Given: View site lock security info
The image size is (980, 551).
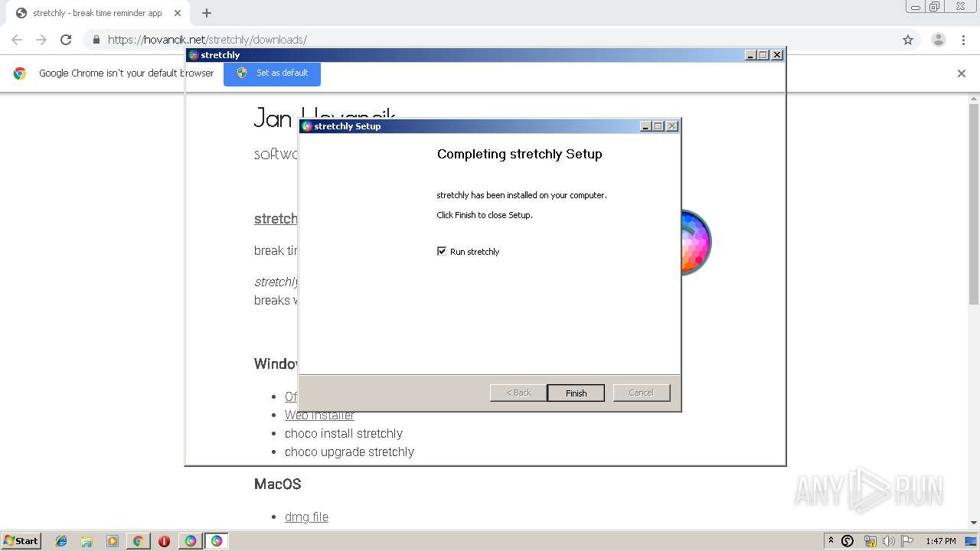Looking at the screenshot, I should pos(96,40).
